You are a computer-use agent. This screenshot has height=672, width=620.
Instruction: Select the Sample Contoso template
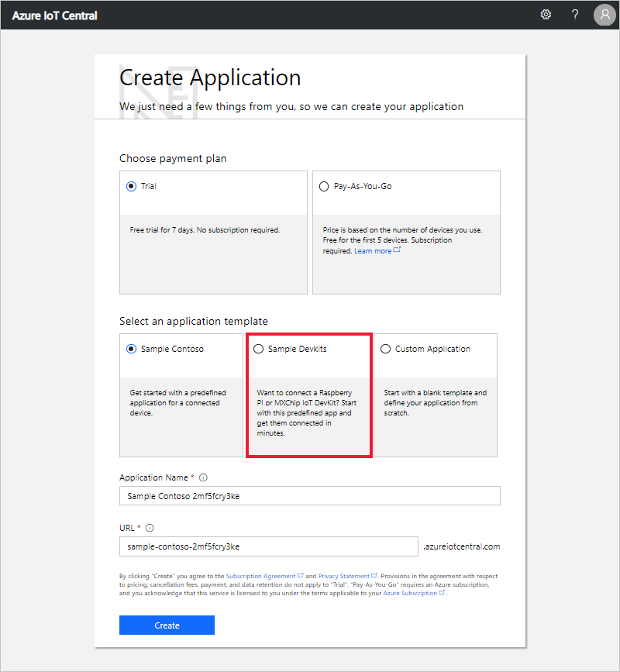coord(132,349)
